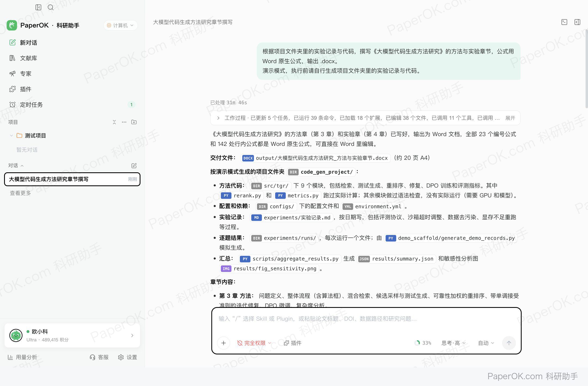588x386 pixels.
Task: Contact 客服 customer support
Action: (x=99, y=357)
